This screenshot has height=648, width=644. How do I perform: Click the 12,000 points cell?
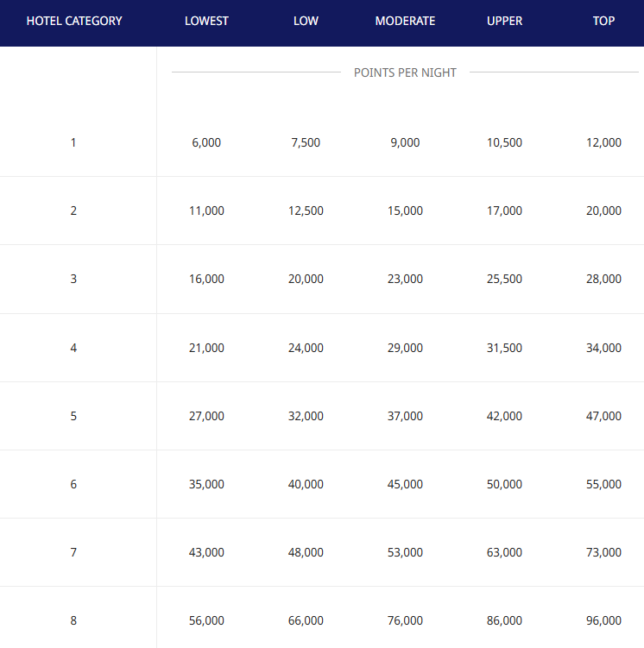click(603, 142)
